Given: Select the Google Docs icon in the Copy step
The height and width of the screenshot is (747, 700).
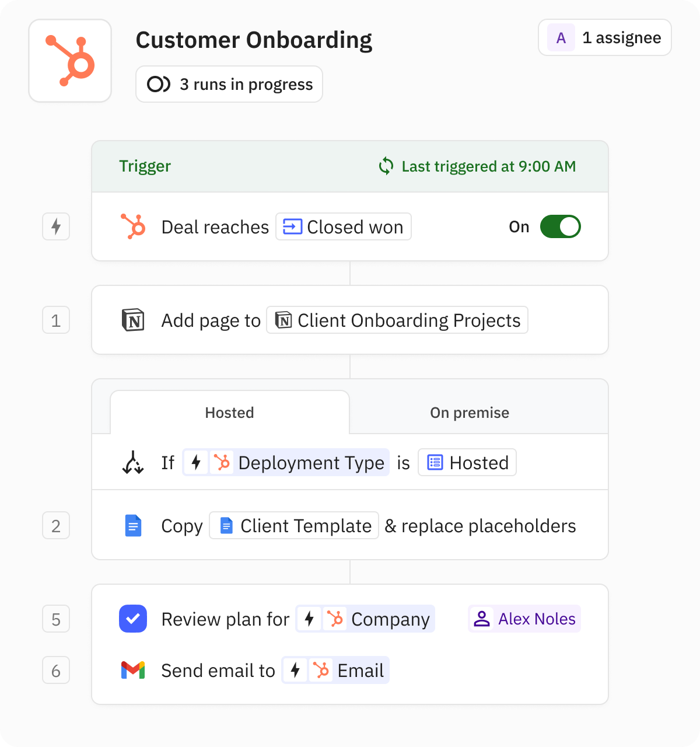Looking at the screenshot, I should click(x=133, y=525).
